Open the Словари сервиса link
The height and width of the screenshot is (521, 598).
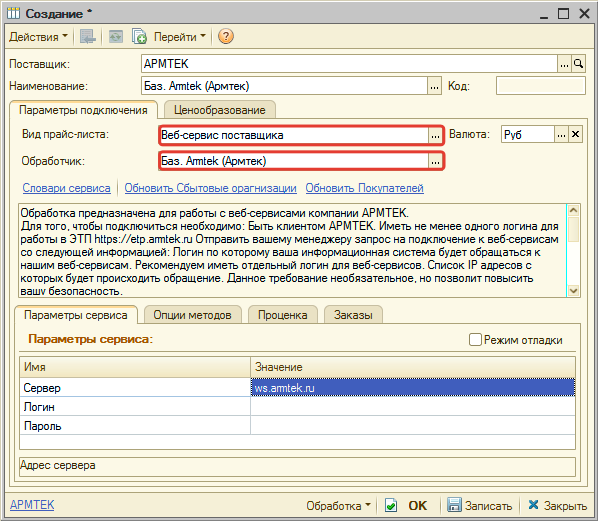pyautogui.click(x=66, y=188)
